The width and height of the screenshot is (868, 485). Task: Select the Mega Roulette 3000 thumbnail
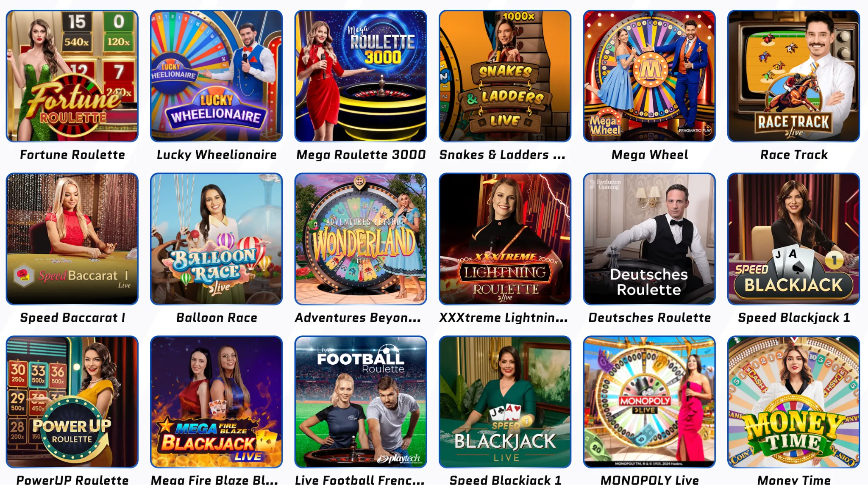coord(361,76)
